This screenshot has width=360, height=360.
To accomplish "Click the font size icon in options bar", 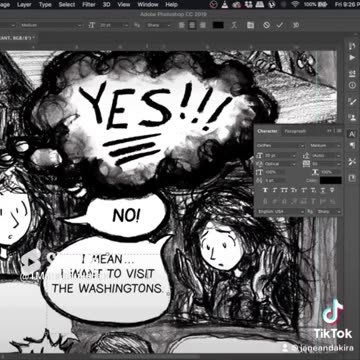I will tap(93, 25).
